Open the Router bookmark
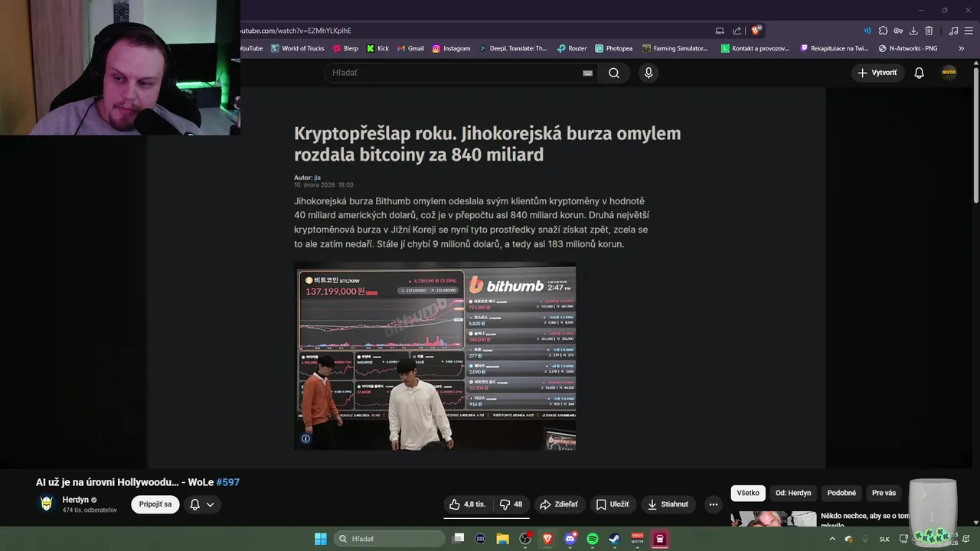The image size is (980, 551). coord(572,48)
